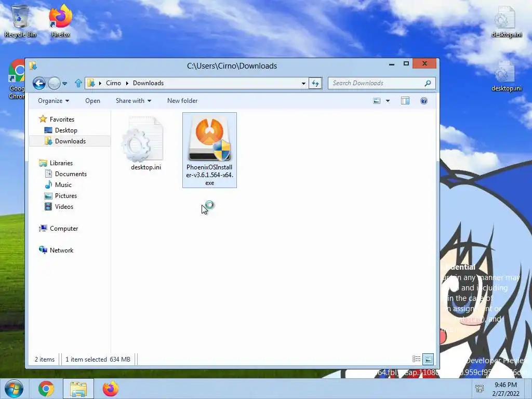This screenshot has height=399, width=532.
Task: Select the Cirno breadcrumb segment
Action: [113, 83]
